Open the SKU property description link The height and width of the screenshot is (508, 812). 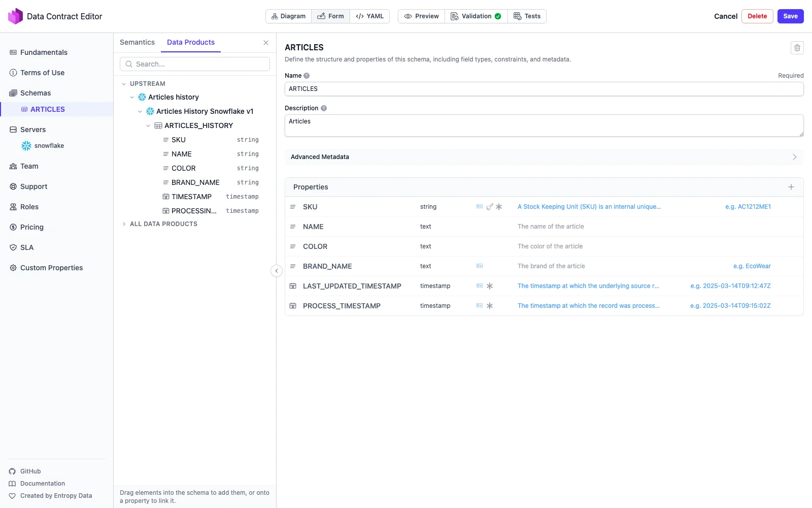[589, 207]
